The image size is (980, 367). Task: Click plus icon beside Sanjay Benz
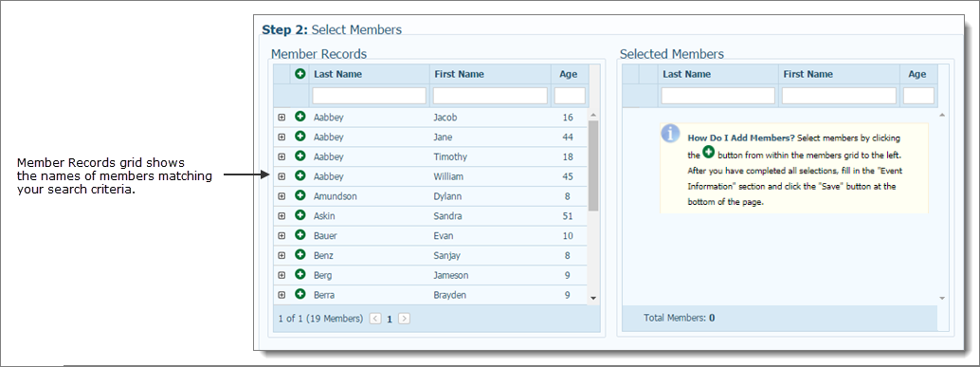[x=300, y=255]
